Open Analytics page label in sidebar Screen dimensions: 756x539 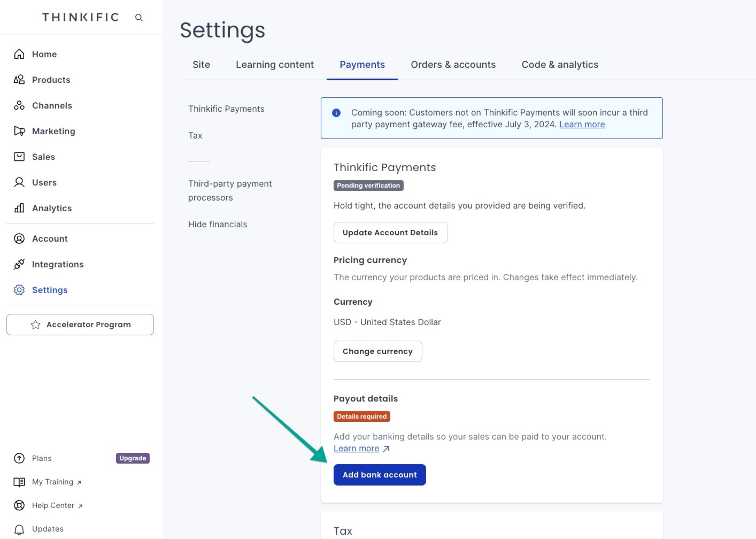point(52,208)
